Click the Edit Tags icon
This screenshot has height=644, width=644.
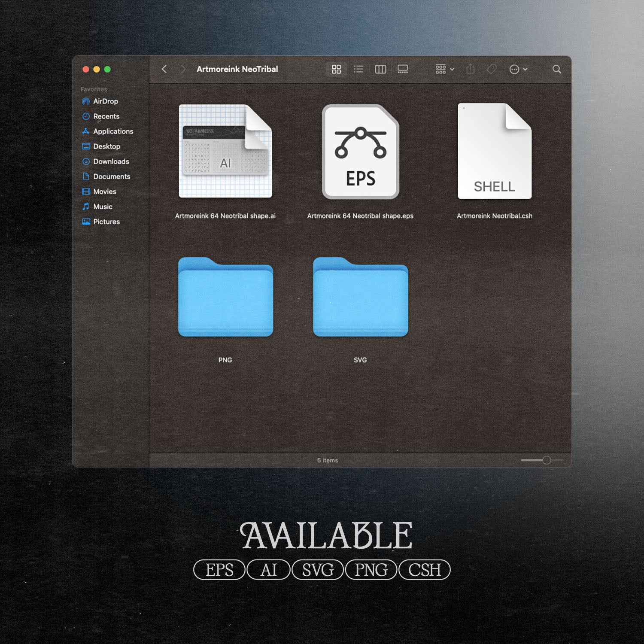[492, 69]
